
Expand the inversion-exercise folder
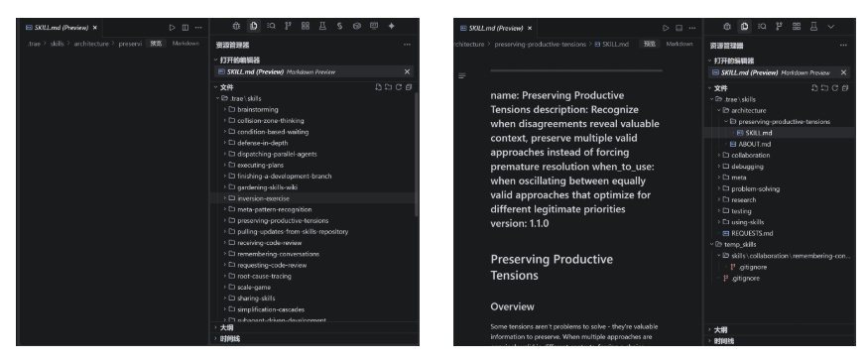point(312,198)
